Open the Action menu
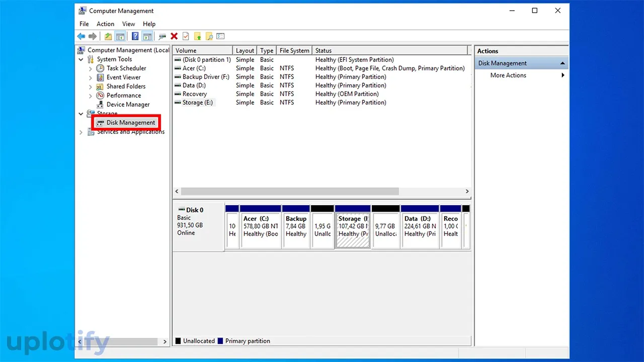This screenshot has width=644, height=362. coord(105,24)
